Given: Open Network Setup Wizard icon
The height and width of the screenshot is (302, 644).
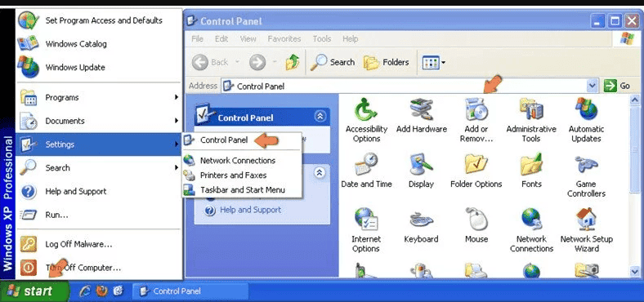Looking at the screenshot, I should click(586, 230).
